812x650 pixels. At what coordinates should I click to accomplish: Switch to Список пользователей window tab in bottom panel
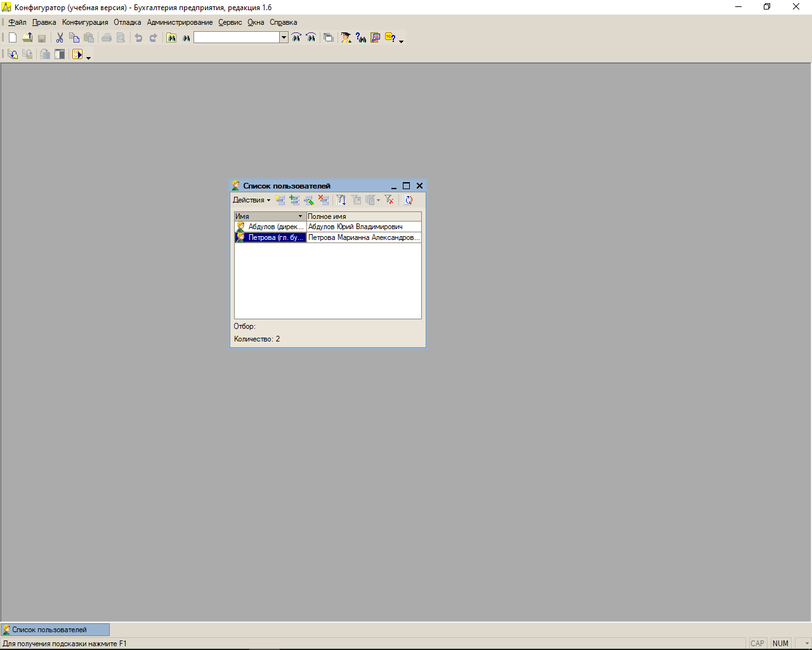pos(55,630)
